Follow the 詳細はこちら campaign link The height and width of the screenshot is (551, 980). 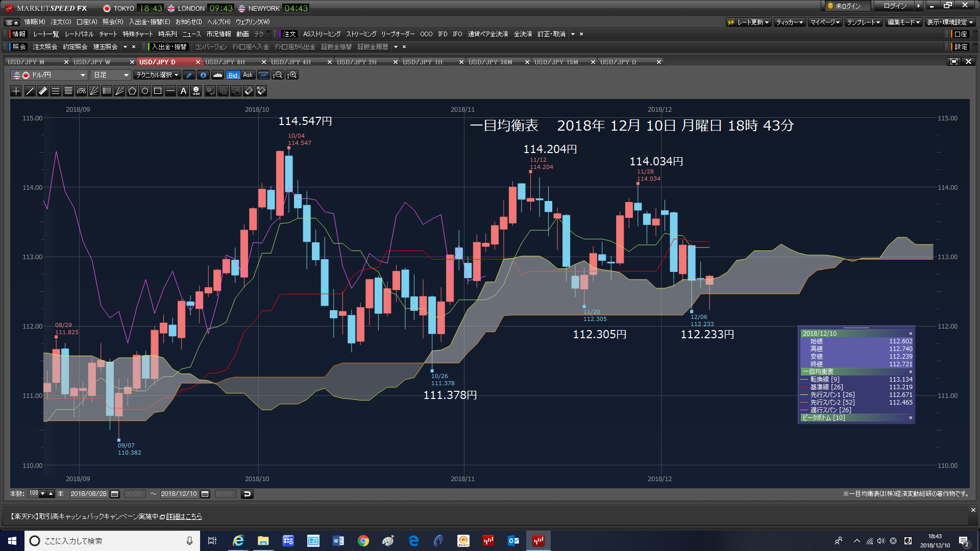184,517
